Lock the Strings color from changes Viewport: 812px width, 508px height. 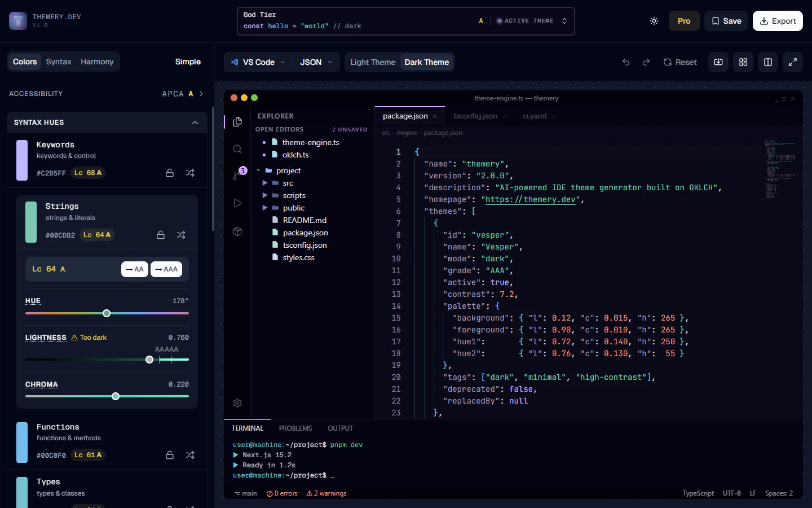(160, 235)
